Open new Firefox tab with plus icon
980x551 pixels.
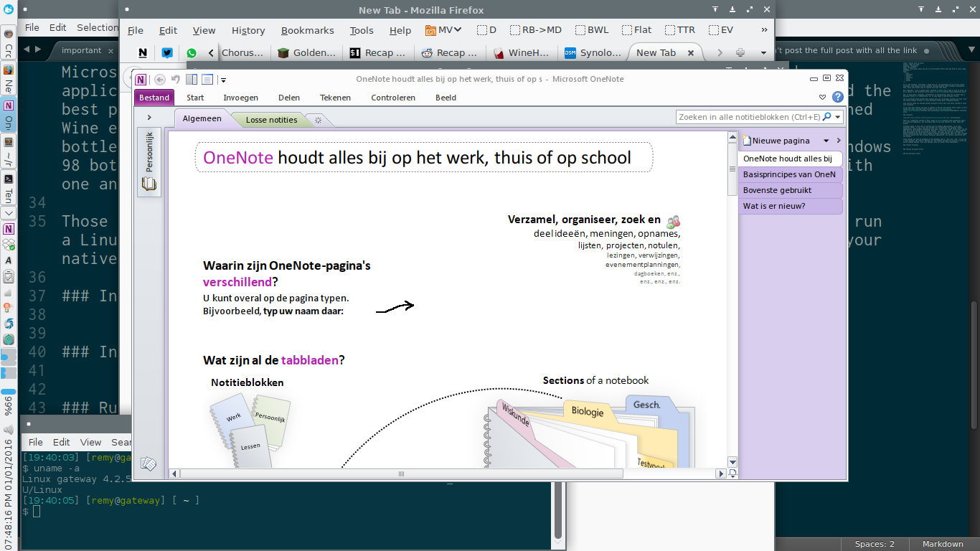pyautogui.click(x=740, y=52)
